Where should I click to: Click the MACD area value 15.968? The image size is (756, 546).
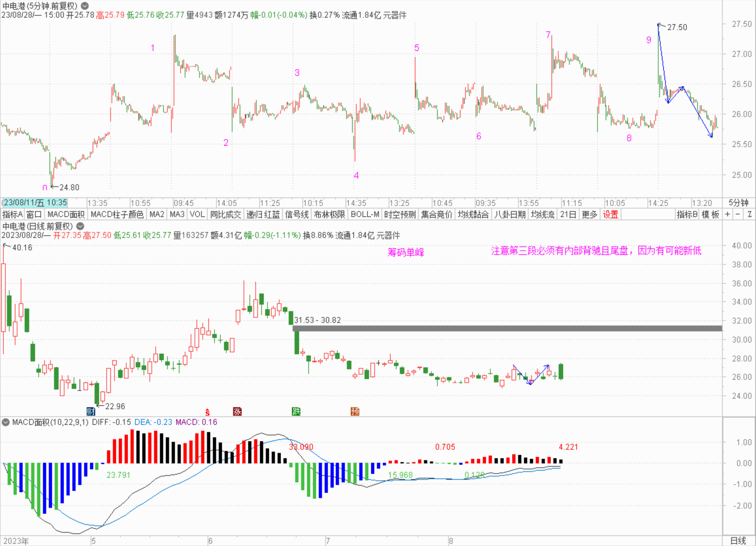pos(400,475)
